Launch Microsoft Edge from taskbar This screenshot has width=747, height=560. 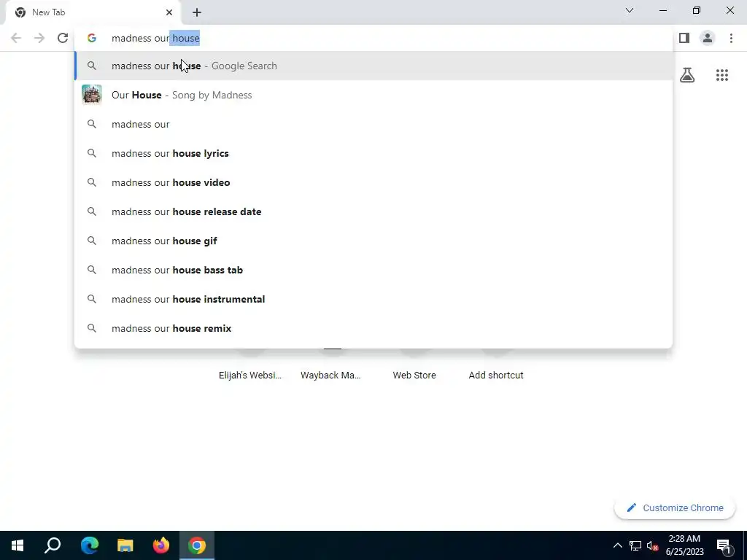89,545
